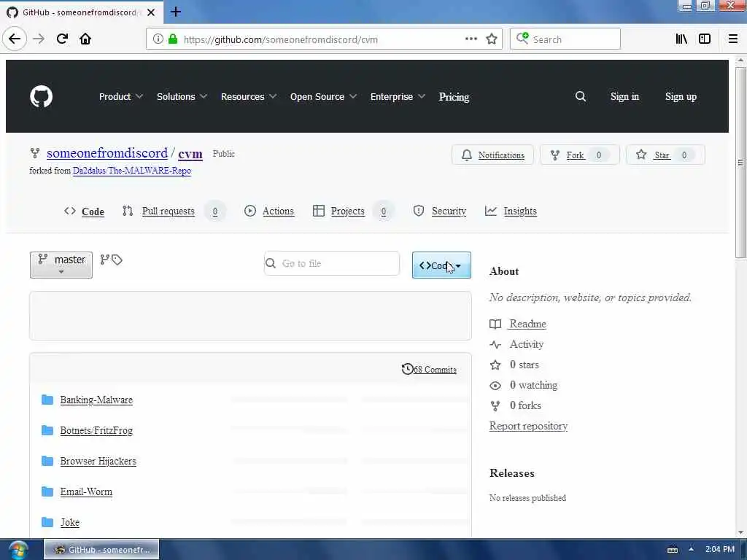
Task: Click the on-screen keyboard tray icon
Action: [672, 550]
